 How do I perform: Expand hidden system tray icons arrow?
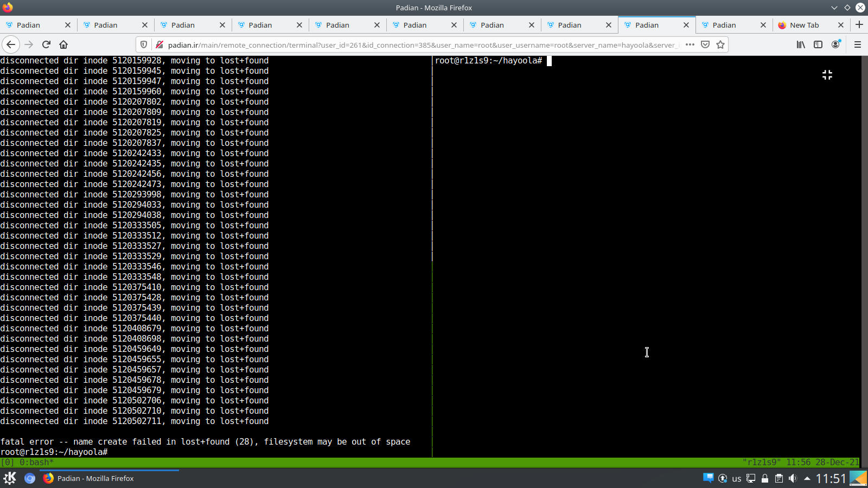pyautogui.click(x=807, y=478)
